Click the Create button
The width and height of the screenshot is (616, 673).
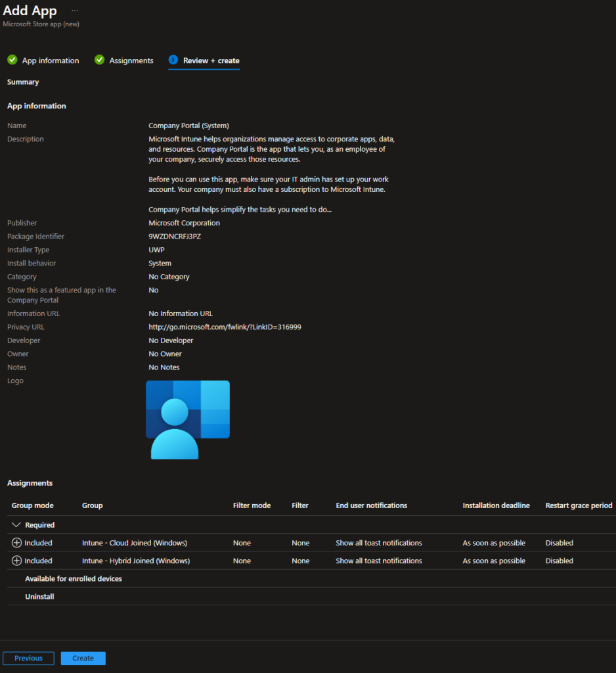point(83,658)
